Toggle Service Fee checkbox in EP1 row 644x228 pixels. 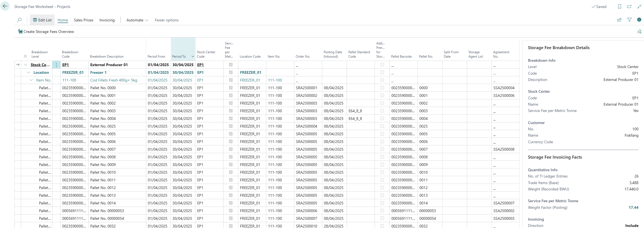[231, 65]
